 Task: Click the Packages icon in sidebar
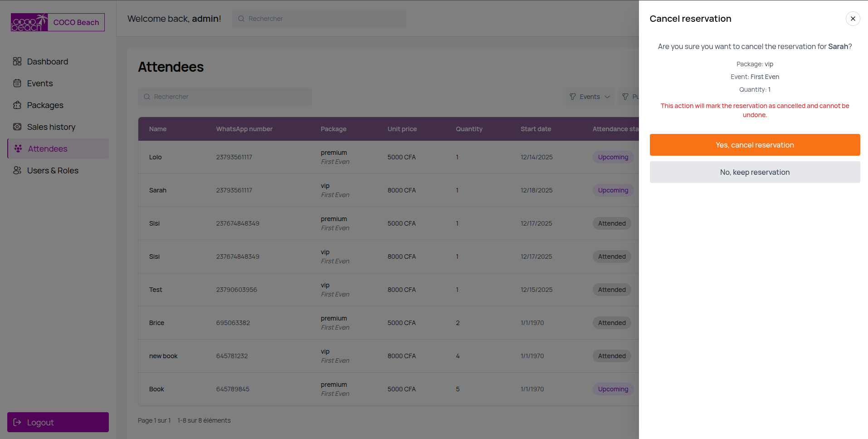click(x=17, y=105)
